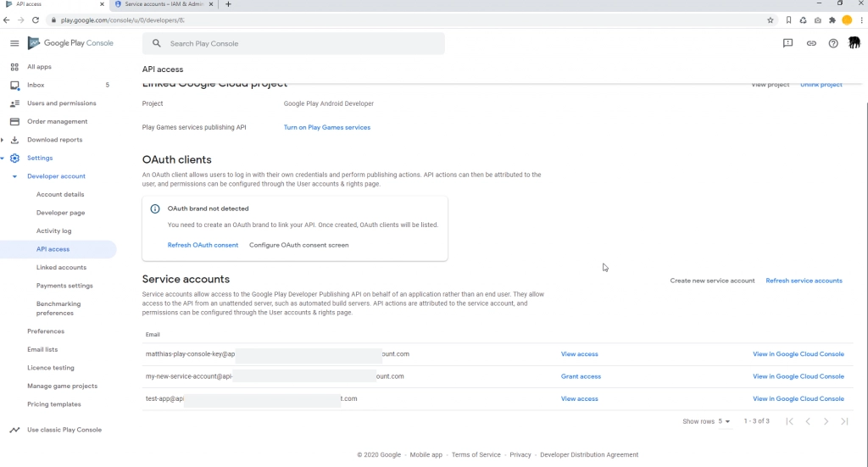Collapse the Settings section arrow

pyautogui.click(x=3, y=158)
